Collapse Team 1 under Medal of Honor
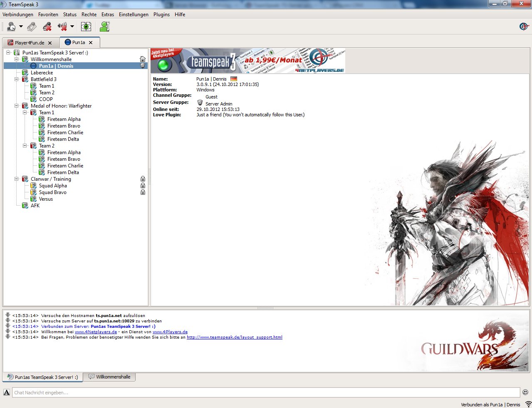This screenshot has width=532, height=408. (x=25, y=113)
